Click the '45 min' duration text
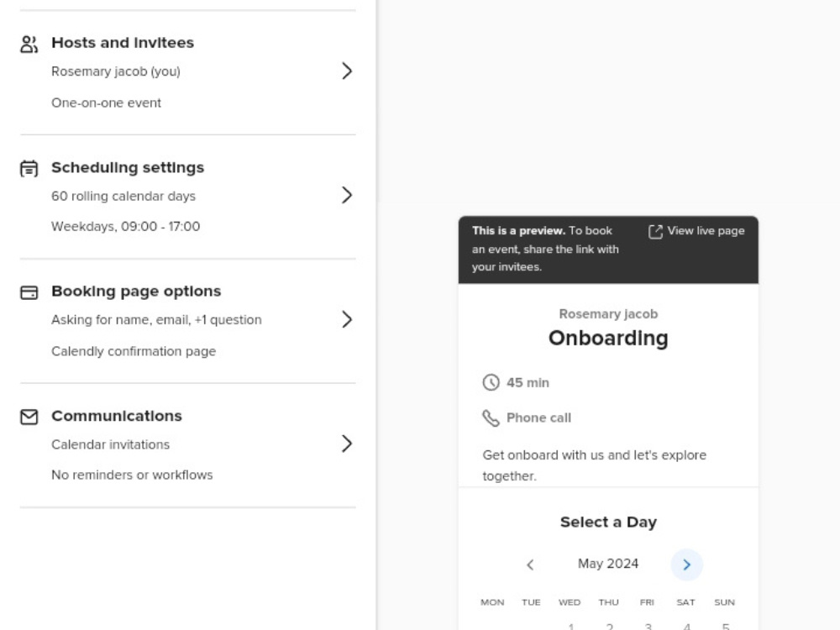This screenshot has height=630, width=840. tap(528, 382)
